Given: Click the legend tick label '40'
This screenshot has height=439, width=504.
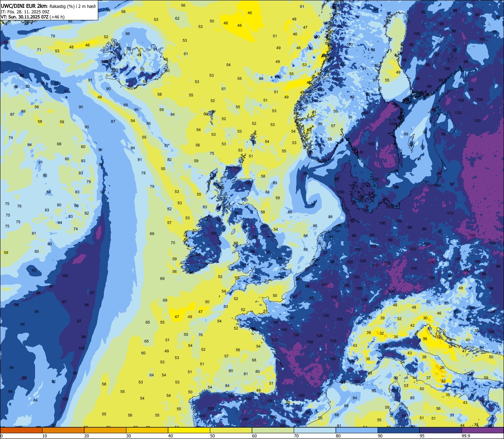Looking at the screenshot, I should click(170, 436).
